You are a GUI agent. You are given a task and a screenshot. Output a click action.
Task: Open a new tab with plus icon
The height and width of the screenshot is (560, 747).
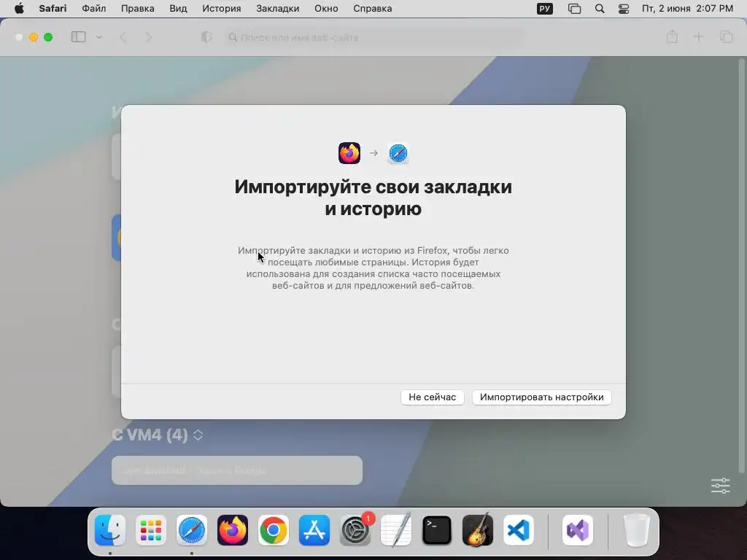698,36
